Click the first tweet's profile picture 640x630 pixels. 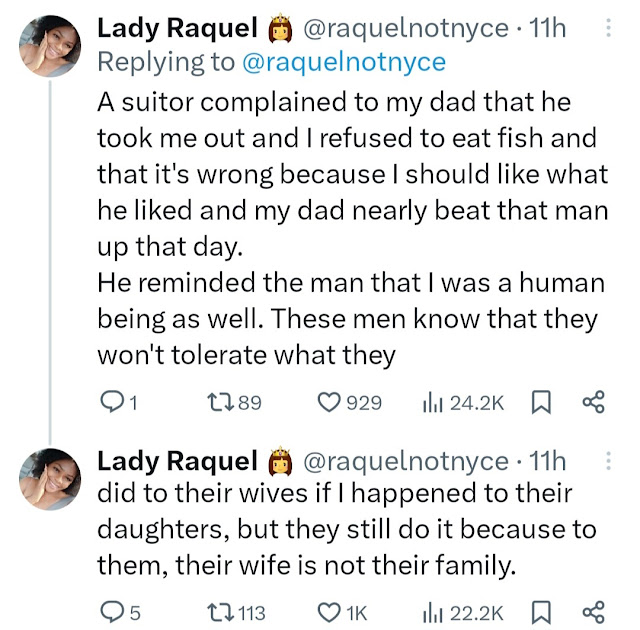pyautogui.click(x=49, y=47)
